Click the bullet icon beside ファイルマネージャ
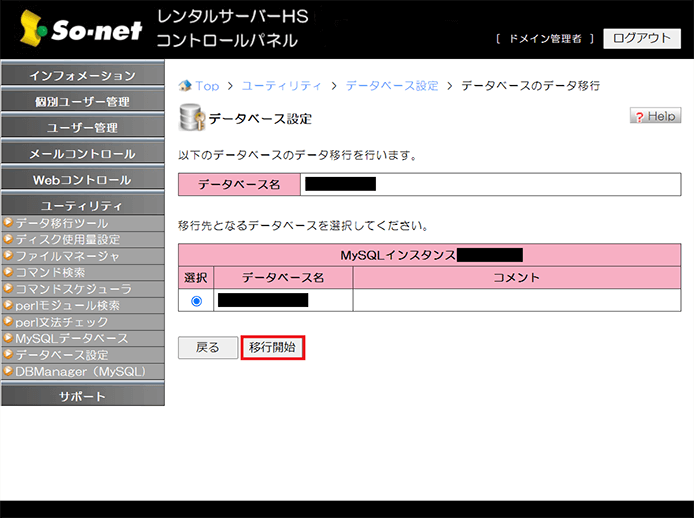Screen dimensions: 694x518 click(8, 256)
